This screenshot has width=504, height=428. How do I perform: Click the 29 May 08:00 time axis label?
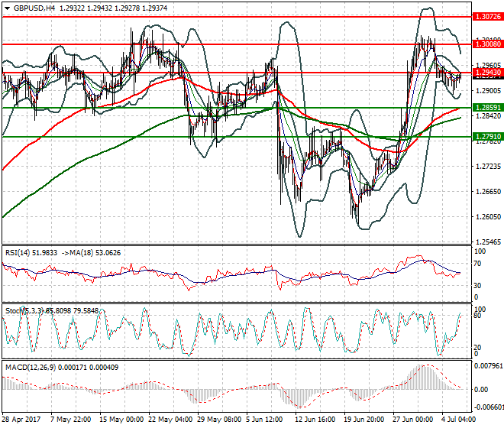coord(219,420)
